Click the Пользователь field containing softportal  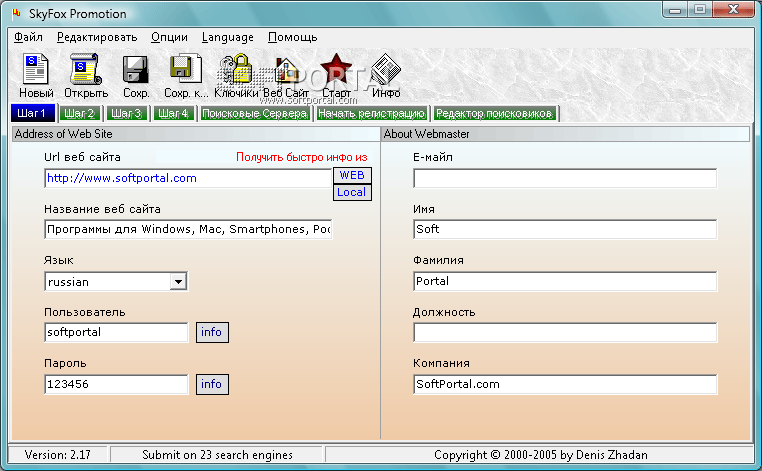point(116,332)
